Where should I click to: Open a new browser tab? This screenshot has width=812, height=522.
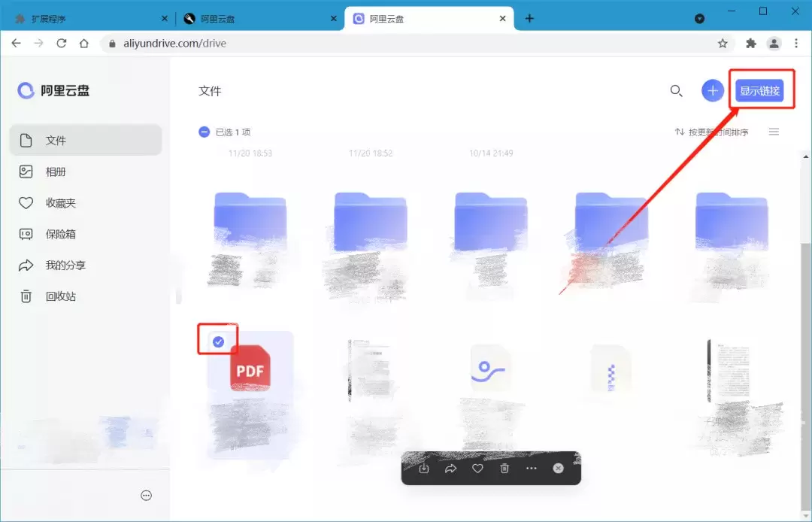529,19
